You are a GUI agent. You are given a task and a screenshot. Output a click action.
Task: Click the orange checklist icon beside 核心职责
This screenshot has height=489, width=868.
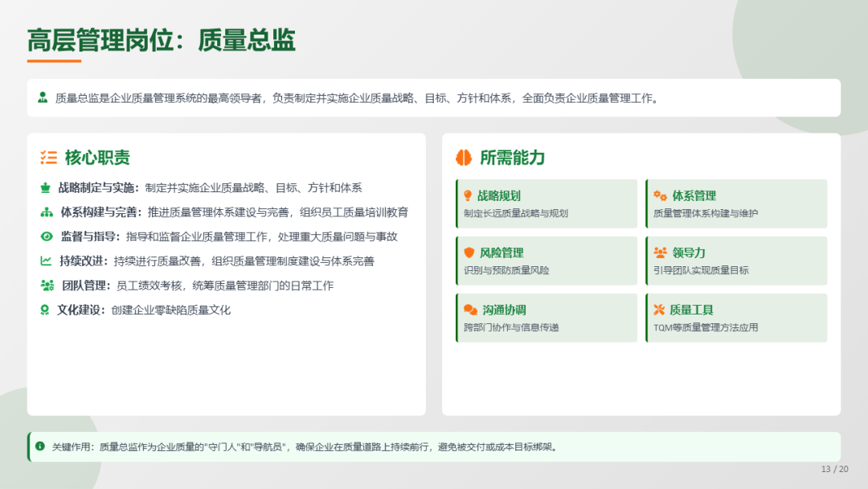[x=48, y=158]
